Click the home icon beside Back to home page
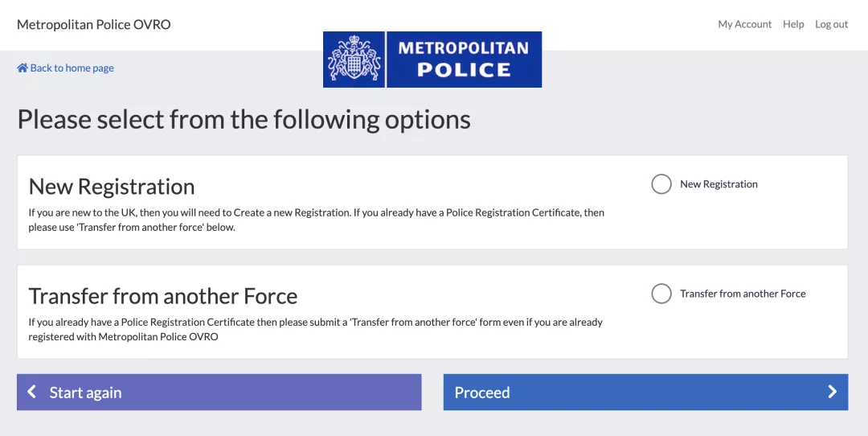The width and height of the screenshot is (868, 436). click(23, 68)
